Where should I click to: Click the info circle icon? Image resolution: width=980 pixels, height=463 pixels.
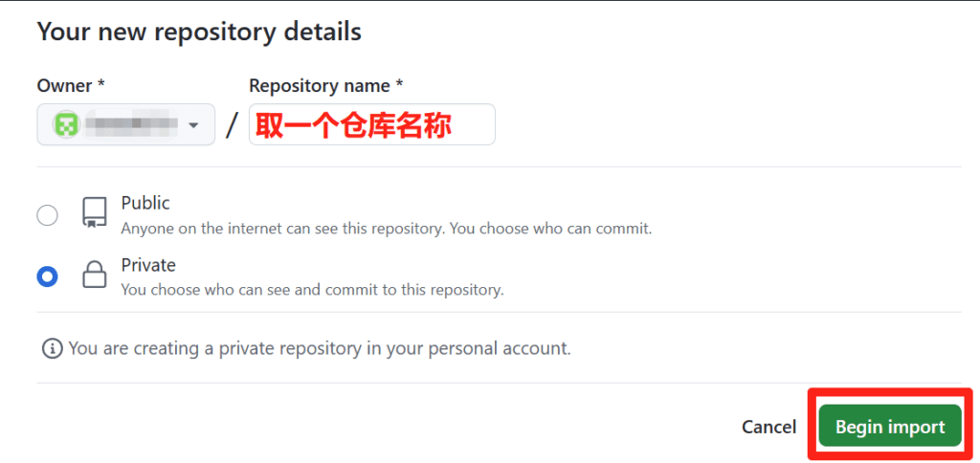52,348
